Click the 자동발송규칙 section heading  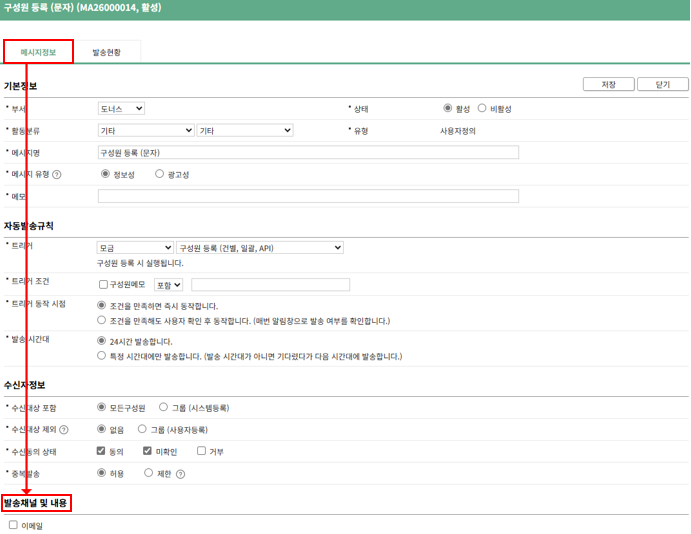click(x=29, y=226)
